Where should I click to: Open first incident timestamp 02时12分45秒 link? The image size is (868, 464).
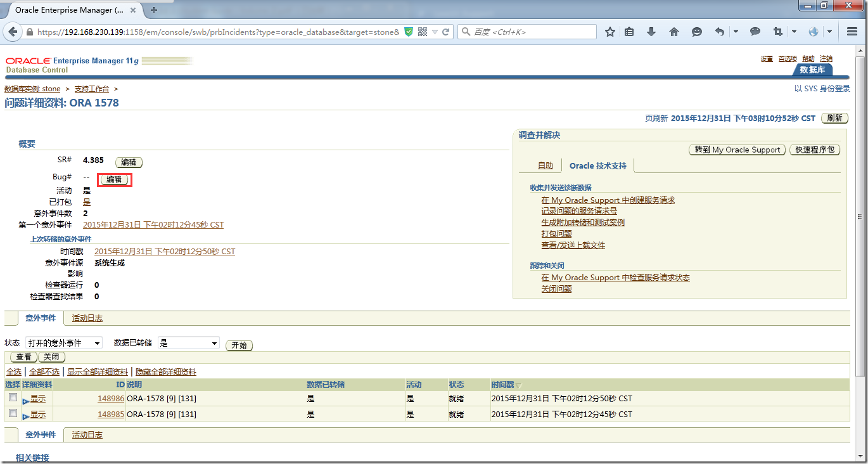pyautogui.click(x=153, y=224)
